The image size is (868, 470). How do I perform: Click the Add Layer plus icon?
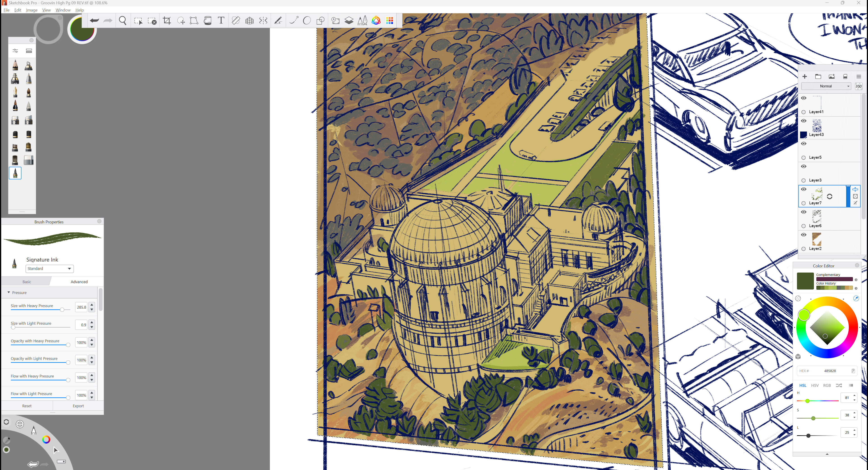pos(805,76)
